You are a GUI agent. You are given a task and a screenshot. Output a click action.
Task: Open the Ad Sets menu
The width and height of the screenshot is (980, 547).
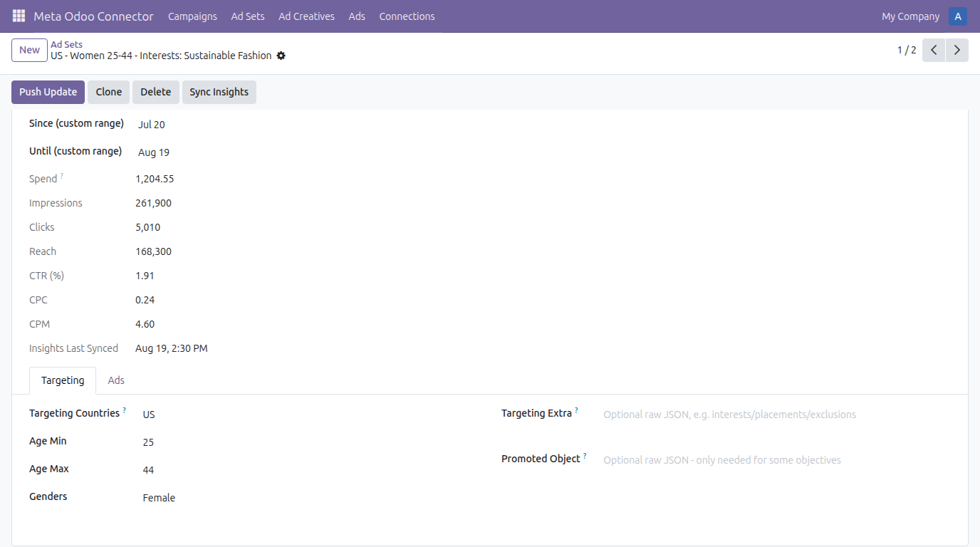point(248,16)
